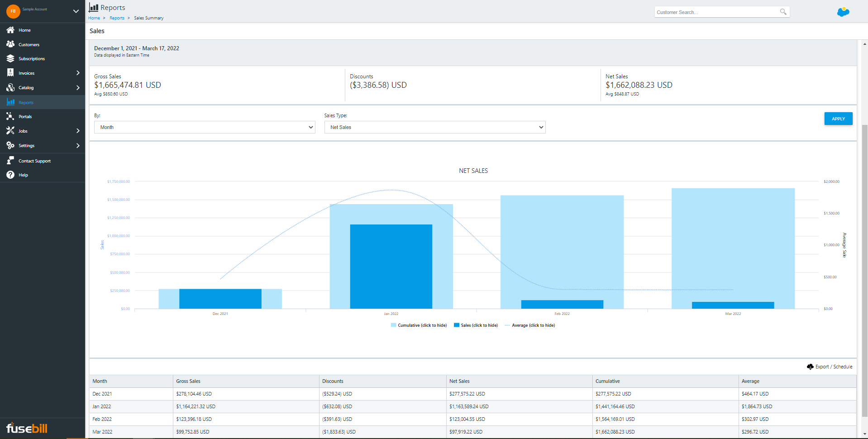Image resolution: width=868 pixels, height=439 pixels.
Task: Click the Customers people icon
Action: tap(10, 44)
